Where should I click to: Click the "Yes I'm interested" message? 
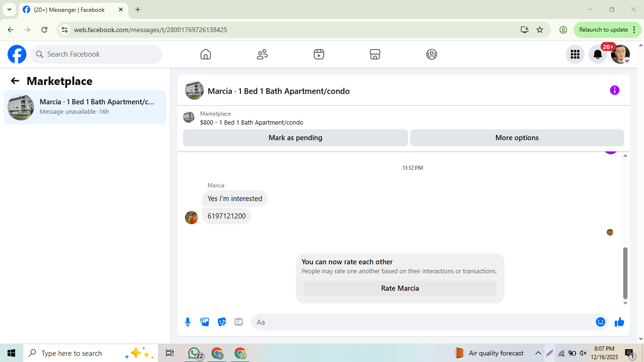235,199
